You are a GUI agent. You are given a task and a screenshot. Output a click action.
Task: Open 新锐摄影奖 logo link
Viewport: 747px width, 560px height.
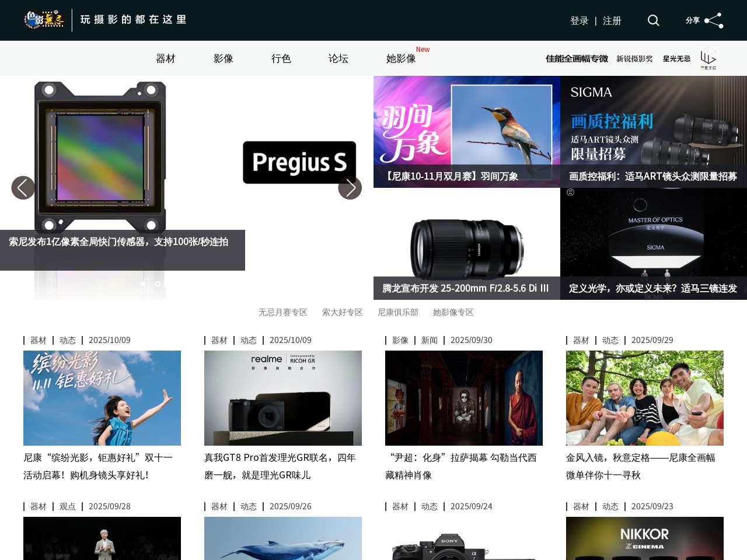[634, 58]
